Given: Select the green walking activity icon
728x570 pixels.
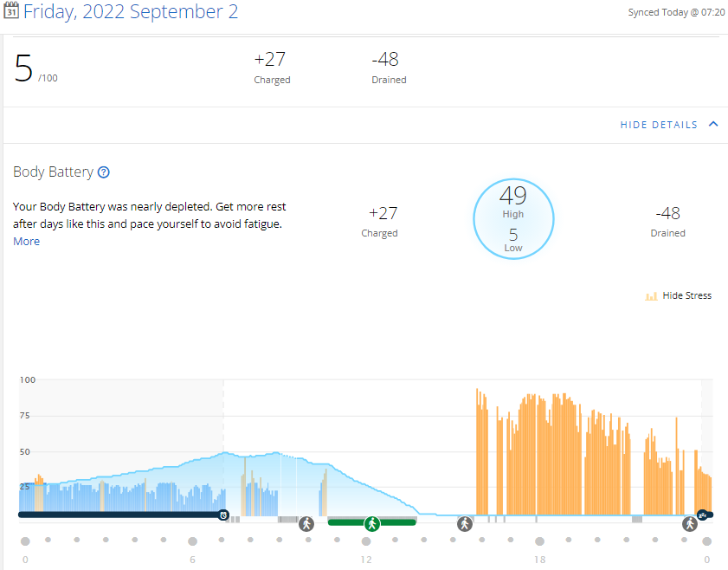Looking at the screenshot, I should pyautogui.click(x=372, y=524).
